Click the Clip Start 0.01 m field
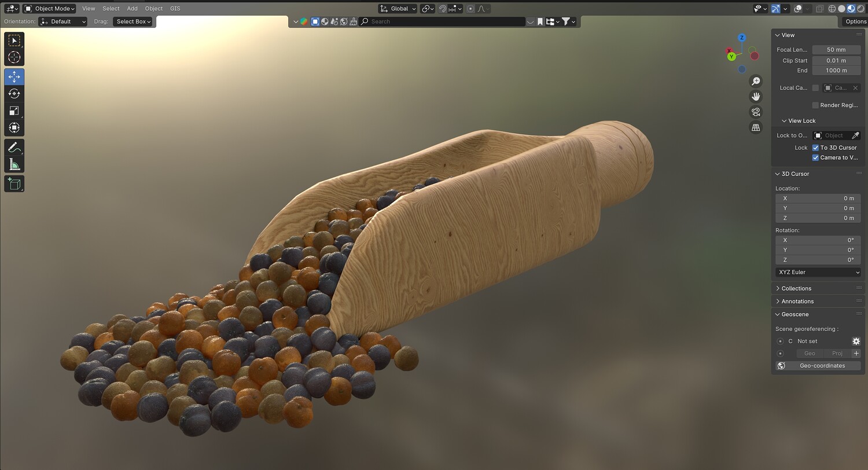Screen dimensions: 868x470 coord(836,60)
